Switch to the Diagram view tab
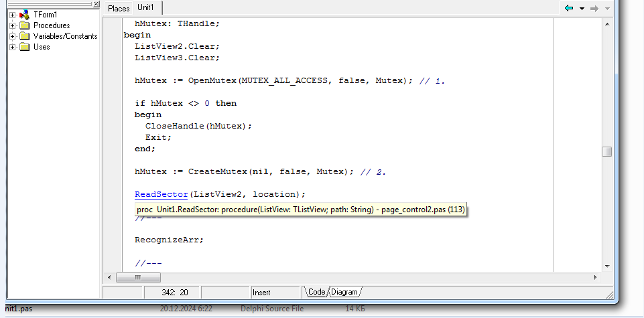This screenshot has height=318, width=644. pos(344,292)
